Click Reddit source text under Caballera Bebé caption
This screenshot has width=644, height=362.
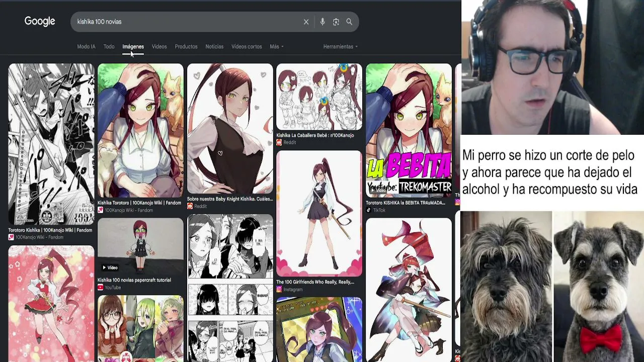[290, 142]
